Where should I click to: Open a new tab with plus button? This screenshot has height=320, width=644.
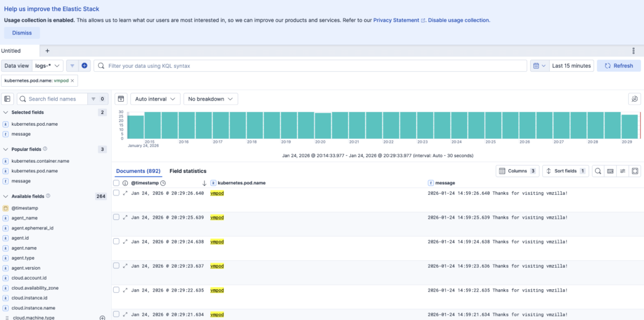coord(47,50)
